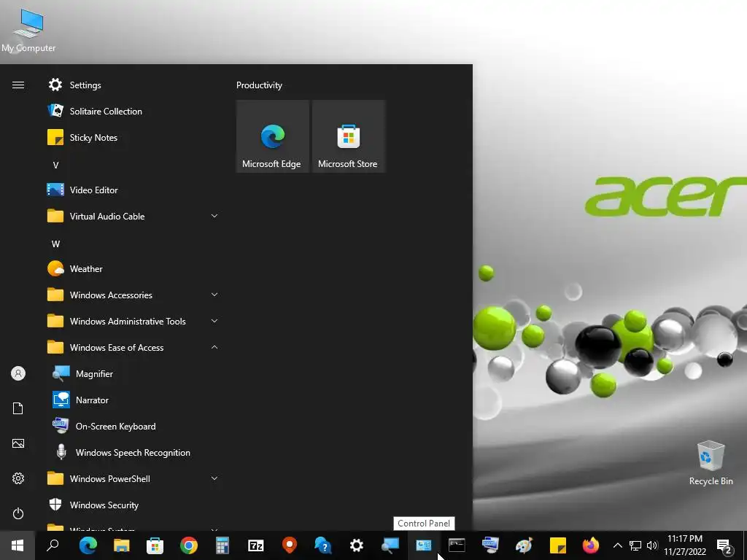The width and height of the screenshot is (747, 560).
Task: Open Settings from the app list
Action: point(133,85)
